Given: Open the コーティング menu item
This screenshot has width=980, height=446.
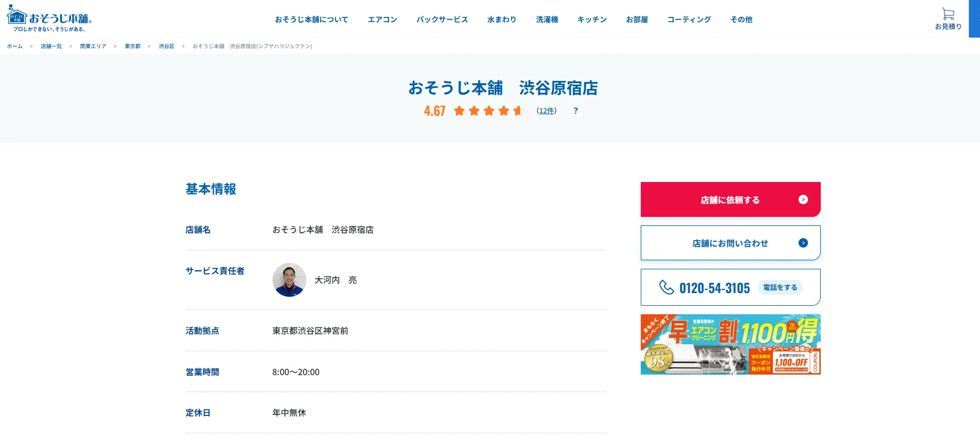Looking at the screenshot, I should coord(689,20).
